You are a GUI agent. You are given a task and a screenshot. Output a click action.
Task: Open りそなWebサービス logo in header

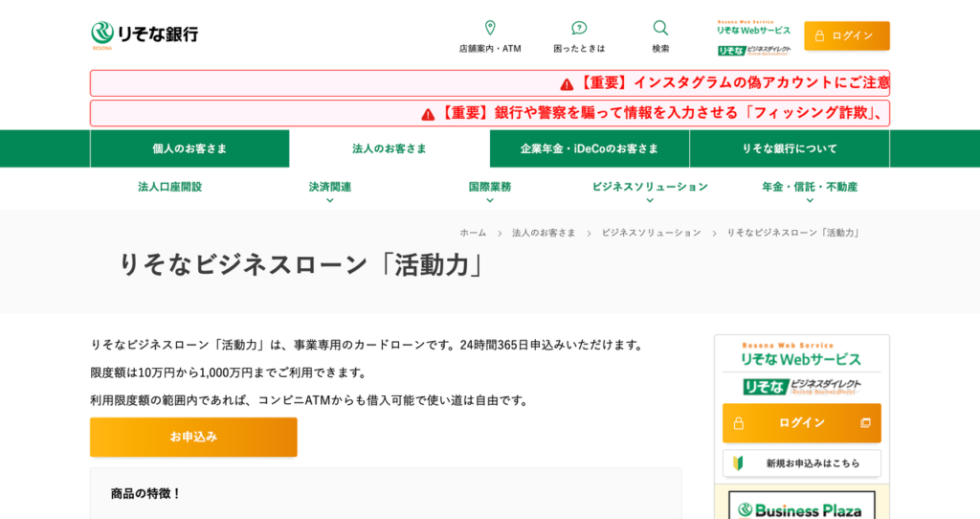[x=754, y=28]
